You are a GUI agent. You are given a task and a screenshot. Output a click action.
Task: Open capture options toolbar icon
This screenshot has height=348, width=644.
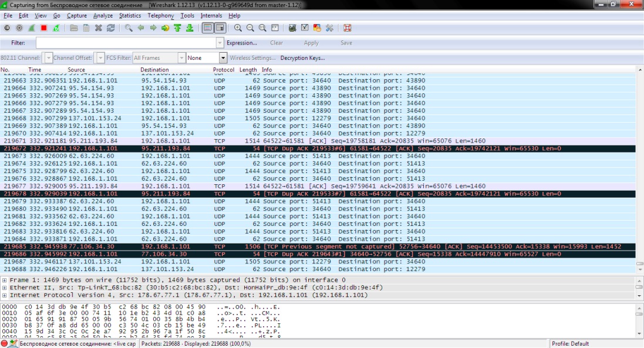19,28
